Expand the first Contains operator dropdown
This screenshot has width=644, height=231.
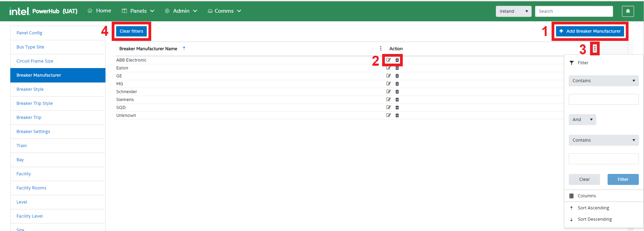[603, 81]
